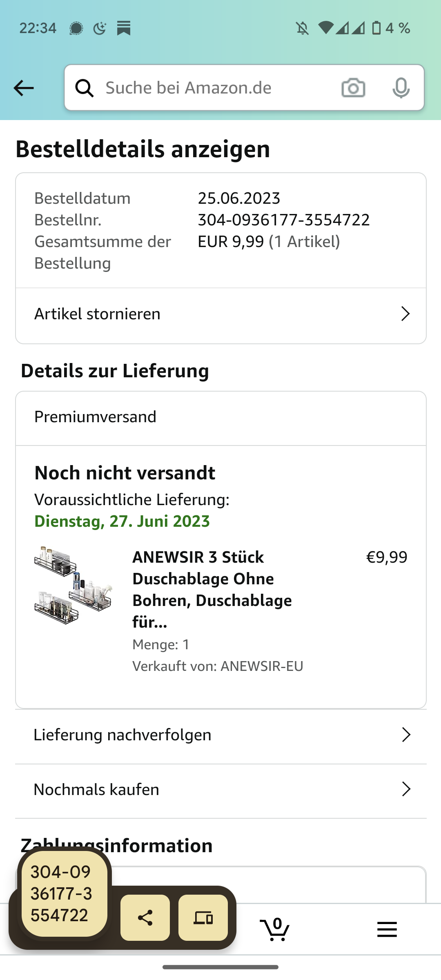The height and width of the screenshot is (980, 441).
Task: Open the shopping cart icon
Action: point(275,929)
